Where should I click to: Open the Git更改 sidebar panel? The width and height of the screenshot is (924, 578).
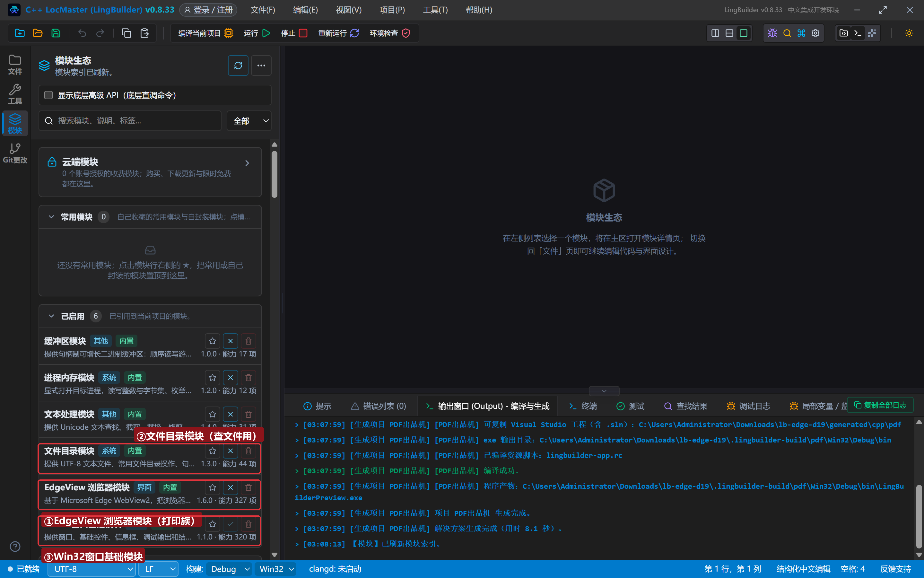pyautogui.click(x=15, y=153)
